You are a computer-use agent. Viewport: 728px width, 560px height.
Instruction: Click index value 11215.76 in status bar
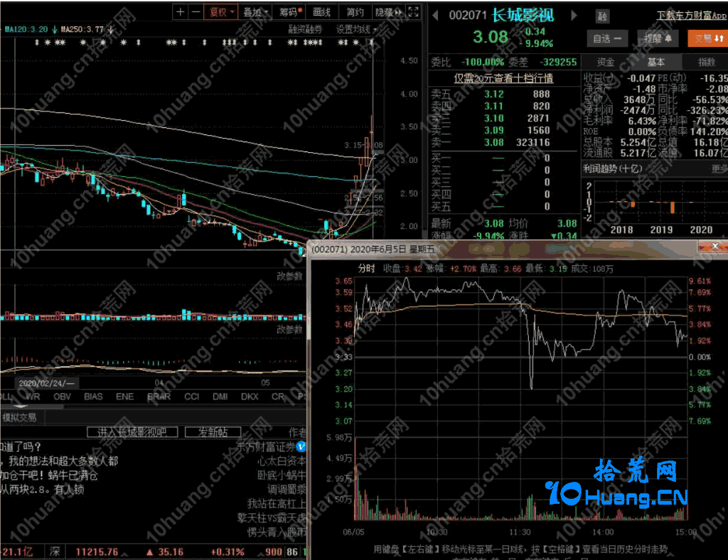point(97,552)
